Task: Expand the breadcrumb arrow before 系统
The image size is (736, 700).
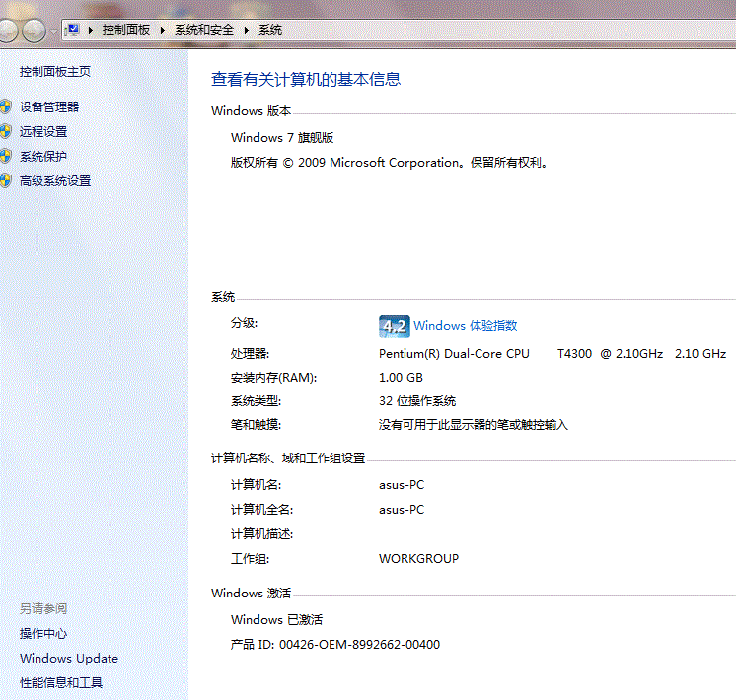Action: [247, 30]
